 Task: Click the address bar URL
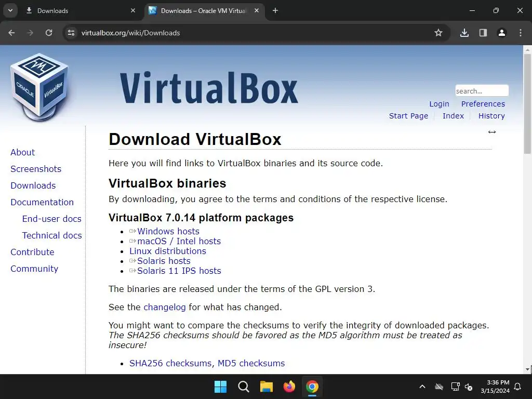(x=130, y=33)
